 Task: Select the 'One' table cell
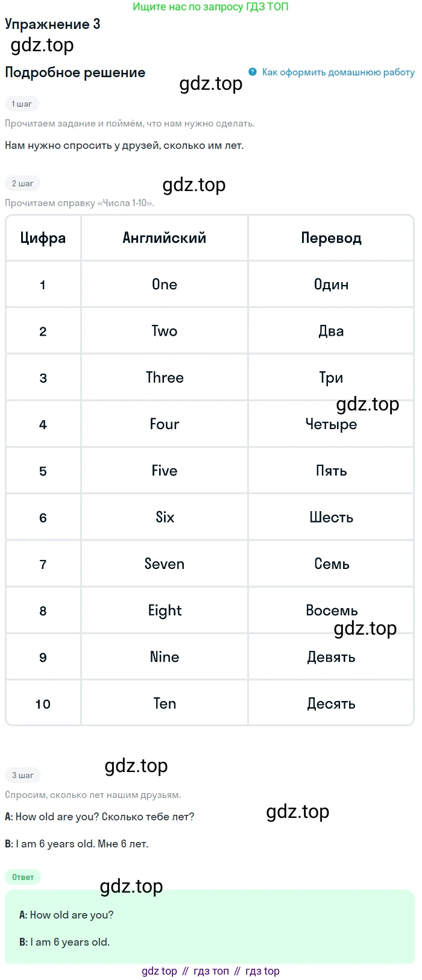165,284
